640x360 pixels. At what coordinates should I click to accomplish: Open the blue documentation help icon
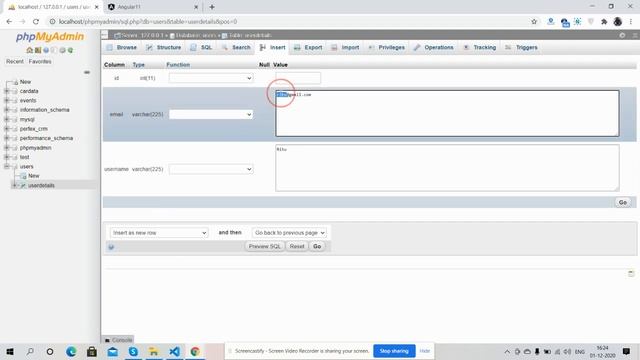pyautogui.click(x=46, y=50)
